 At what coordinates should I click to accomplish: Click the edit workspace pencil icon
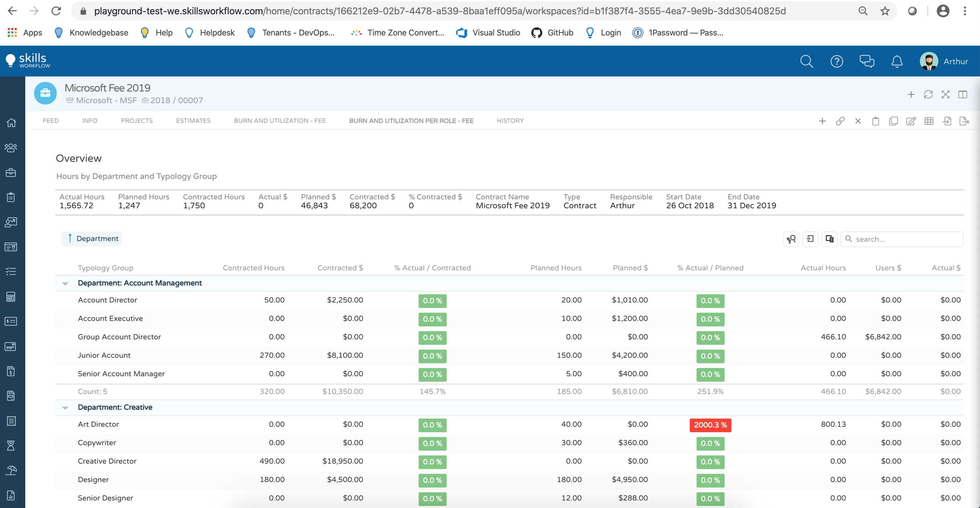[x=911, y=121]
